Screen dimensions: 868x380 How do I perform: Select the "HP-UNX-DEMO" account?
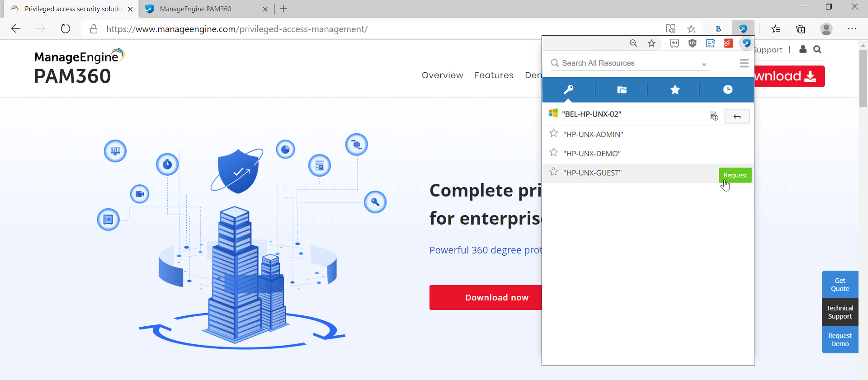click(592, 154)
